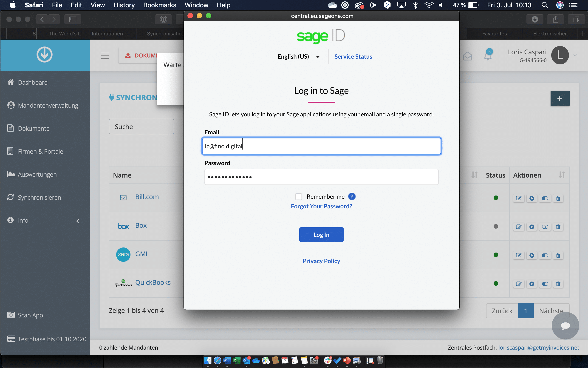Click the Suche search field
The height and width of the screenshot is (368, 588).
141,126
